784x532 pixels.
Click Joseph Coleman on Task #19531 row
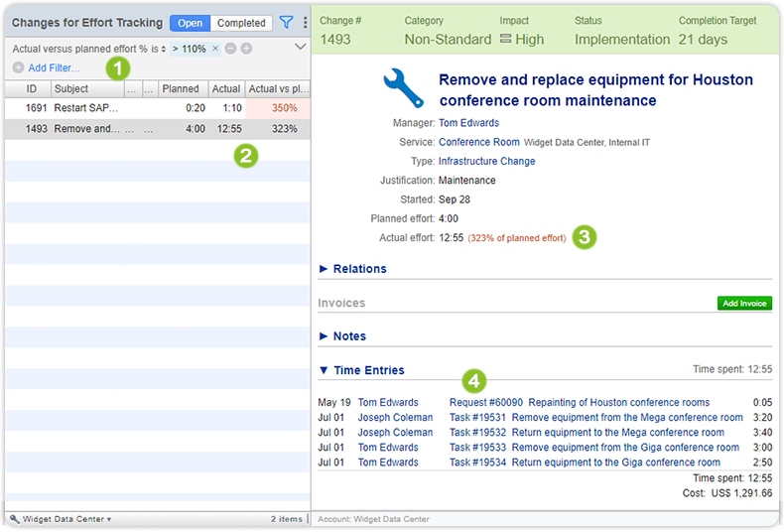point(396,418)
